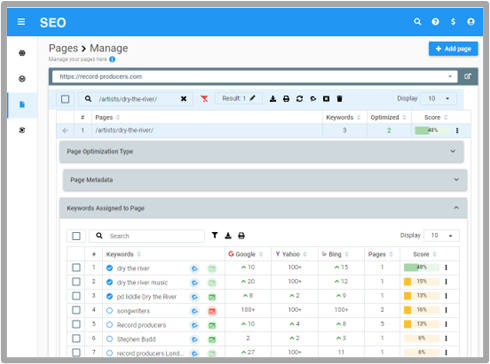
Task: Click the search icon in the blue header
Action: pyautogui.click(x=417, y=22)
